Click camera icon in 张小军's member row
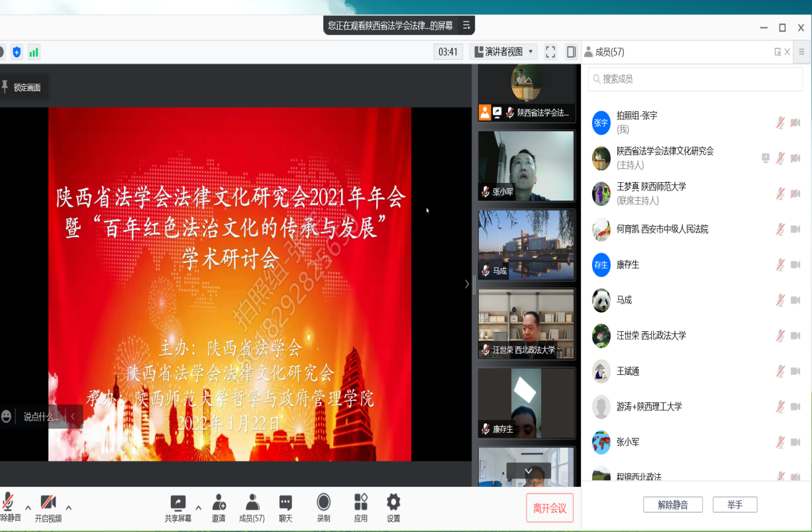This screenshot has width=812, height=532. tap(795, 442)
